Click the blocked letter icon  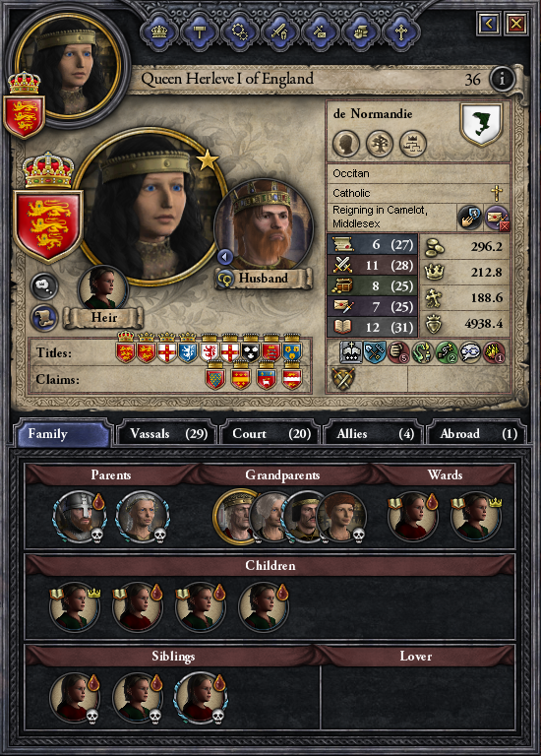[497, 218]
